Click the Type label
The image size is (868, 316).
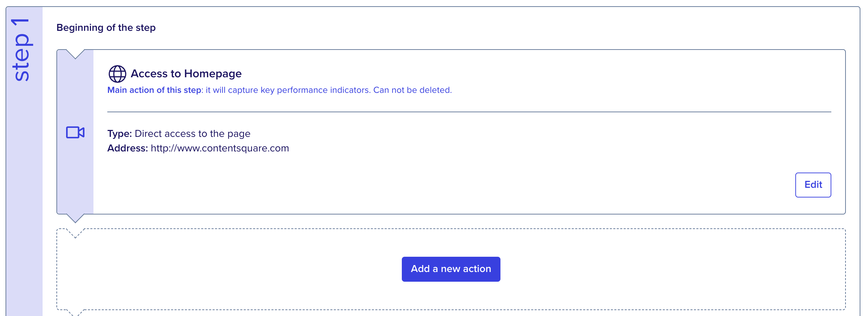pyautogui.click(x=119, y=134)
